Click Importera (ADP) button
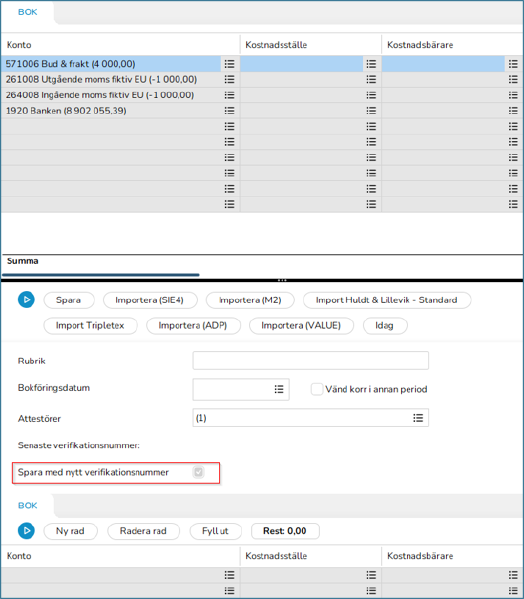 (193, 325)
